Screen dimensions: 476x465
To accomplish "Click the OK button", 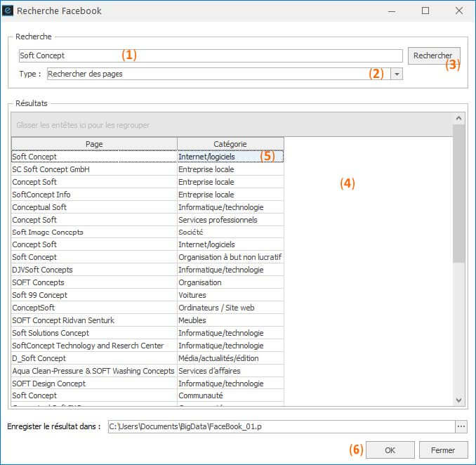I will click(x=390, y=450).
